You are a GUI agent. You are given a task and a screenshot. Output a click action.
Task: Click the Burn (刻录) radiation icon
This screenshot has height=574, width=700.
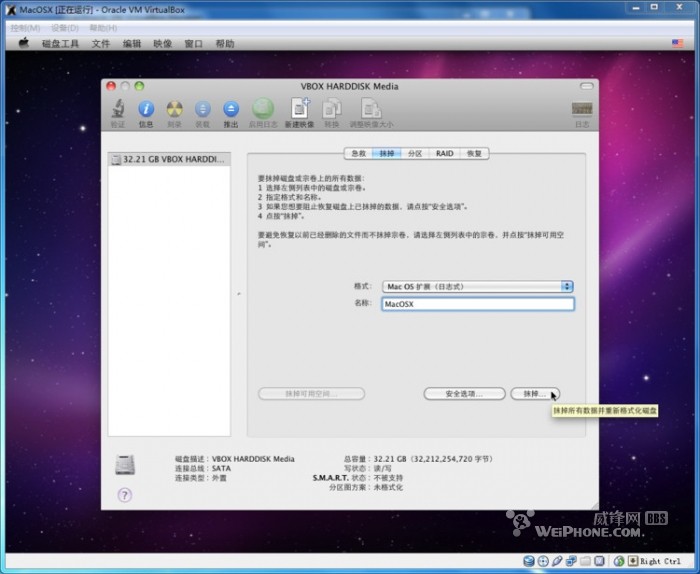[x=175, y=109]
